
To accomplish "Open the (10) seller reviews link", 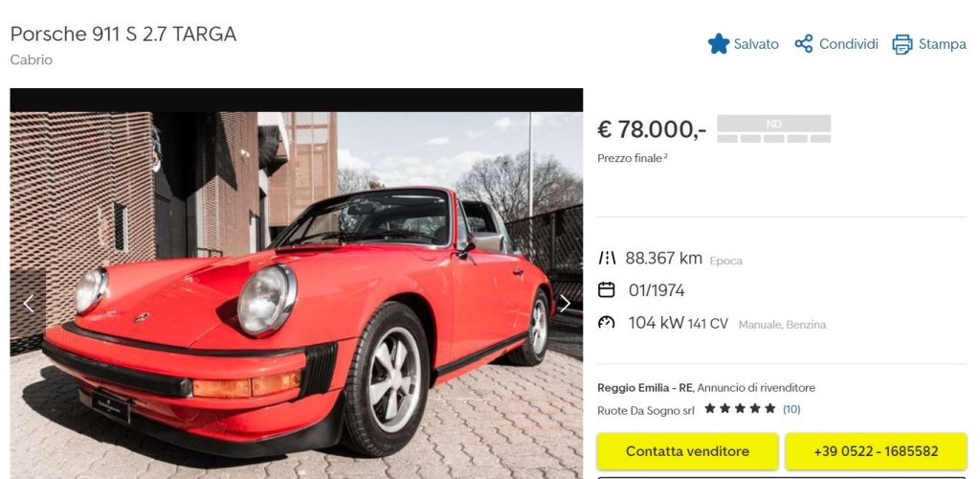I will tap(791, 409).
